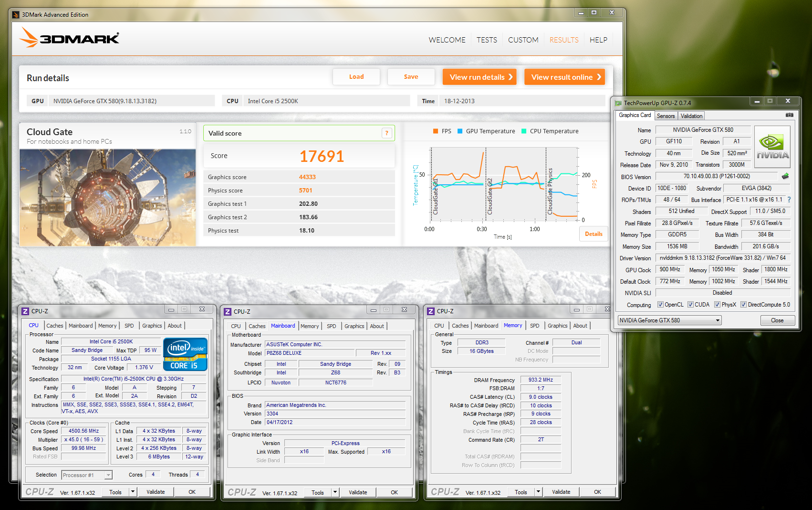Click the Driver Version field in GPU-Z

(723, 258)
